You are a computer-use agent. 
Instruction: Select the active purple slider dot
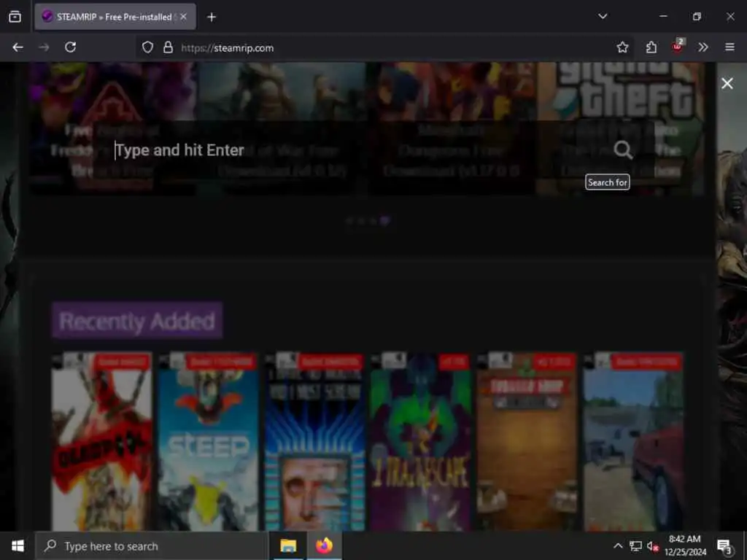coord(385,220)
